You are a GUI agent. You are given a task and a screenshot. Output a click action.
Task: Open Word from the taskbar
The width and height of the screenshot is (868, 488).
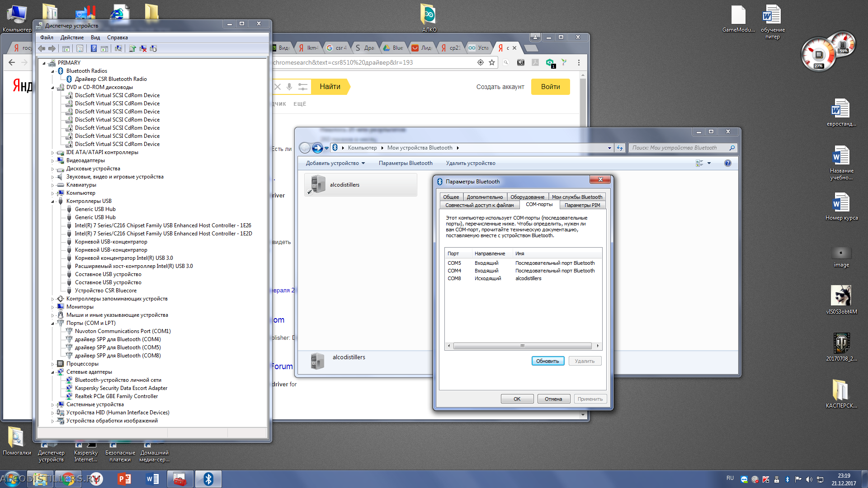[x=152, y=479]
